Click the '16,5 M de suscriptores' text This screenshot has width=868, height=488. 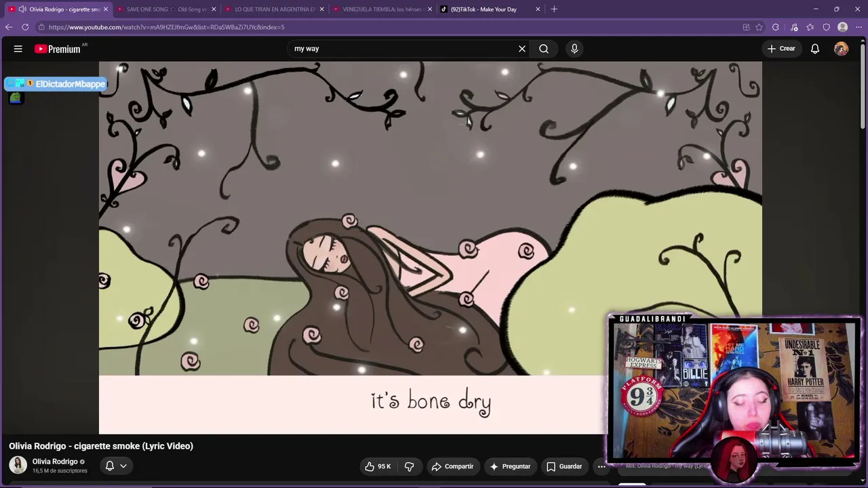pos(60,471)
